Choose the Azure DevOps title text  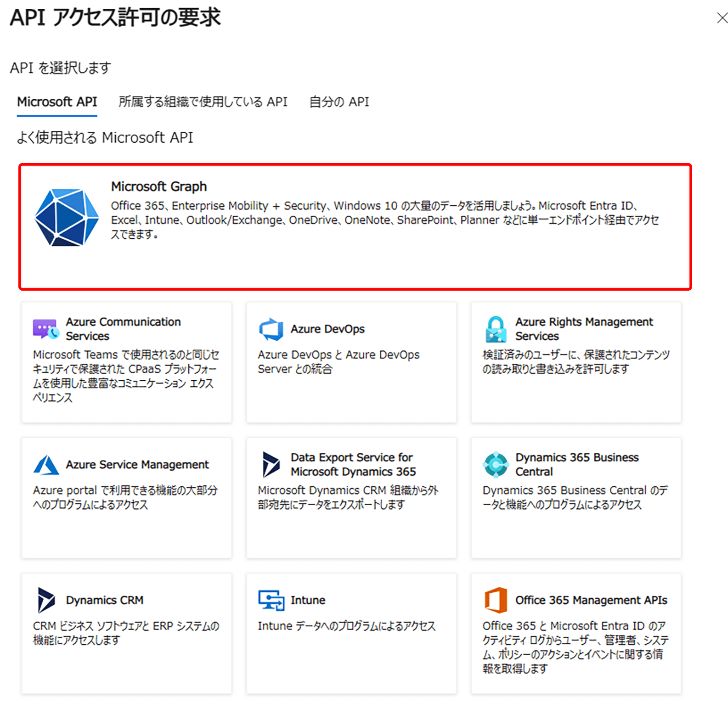[327, 329]
